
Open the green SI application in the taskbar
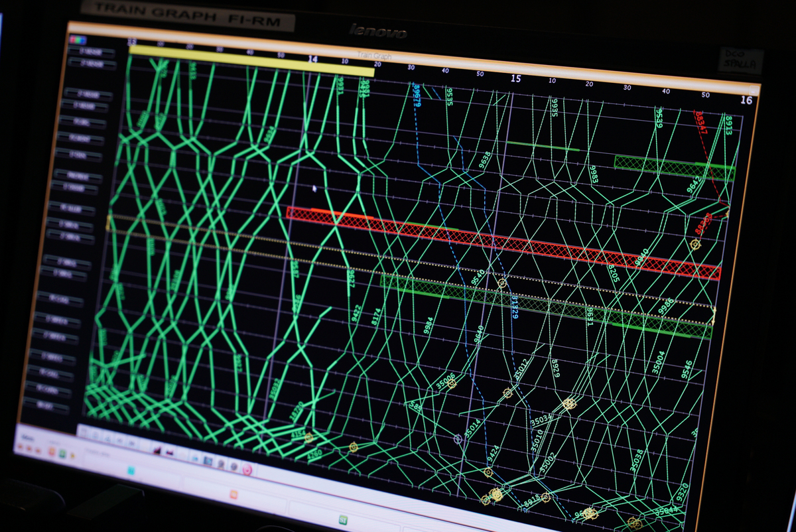tap(344, 519)
